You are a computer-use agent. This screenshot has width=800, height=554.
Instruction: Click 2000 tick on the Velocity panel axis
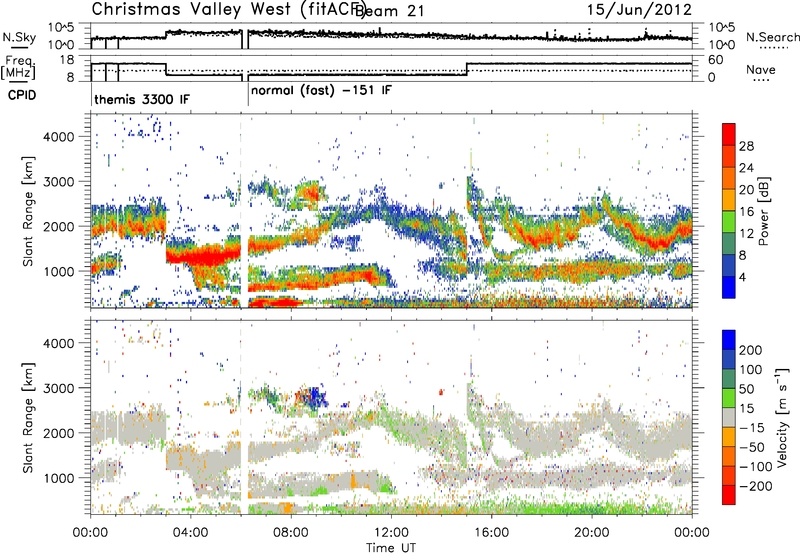[x=58, y=433]
